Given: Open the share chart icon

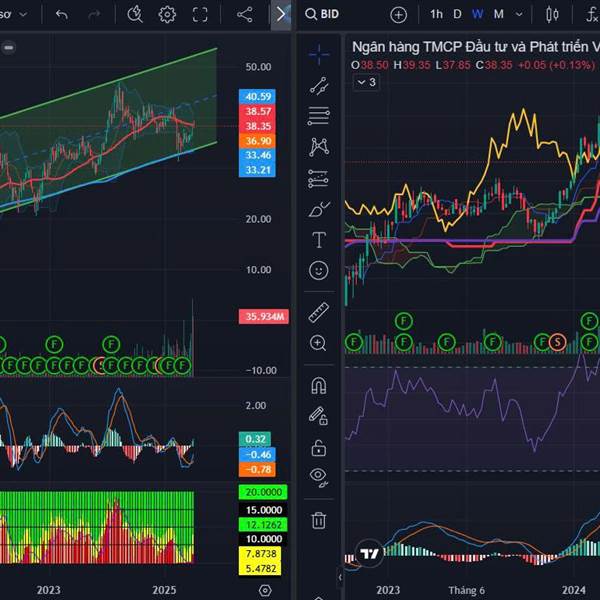Looking at the screenshot, I should [x=245, y=15].
